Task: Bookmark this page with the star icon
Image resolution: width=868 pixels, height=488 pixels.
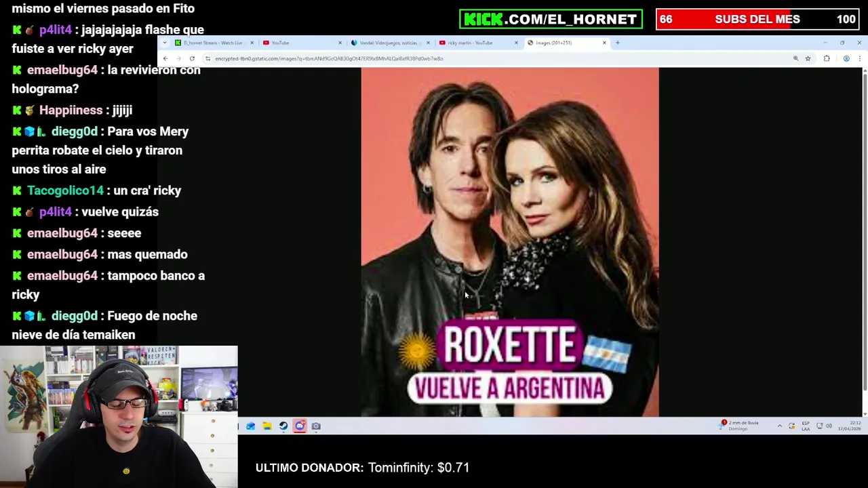Action: [x=808, y=58]
